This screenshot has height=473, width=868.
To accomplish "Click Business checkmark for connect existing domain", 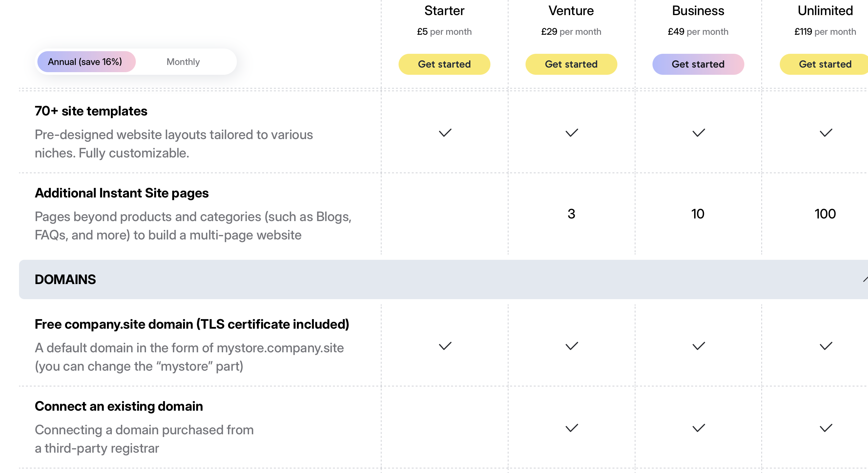I will (x=698, y=428).
